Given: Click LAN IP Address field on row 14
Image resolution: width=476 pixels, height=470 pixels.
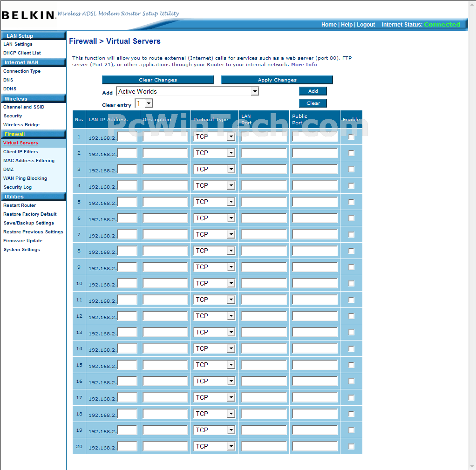Looking at the screenshot, I should click(128, 348).
